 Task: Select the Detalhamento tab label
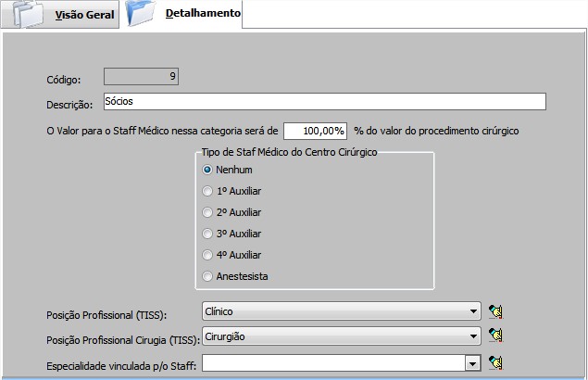pos(203,14)
